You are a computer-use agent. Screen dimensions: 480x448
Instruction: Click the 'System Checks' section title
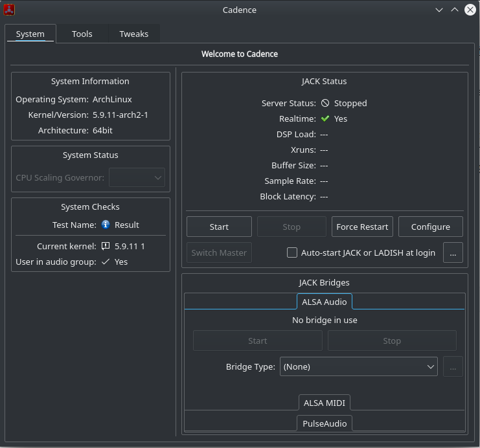click(90, 207)
